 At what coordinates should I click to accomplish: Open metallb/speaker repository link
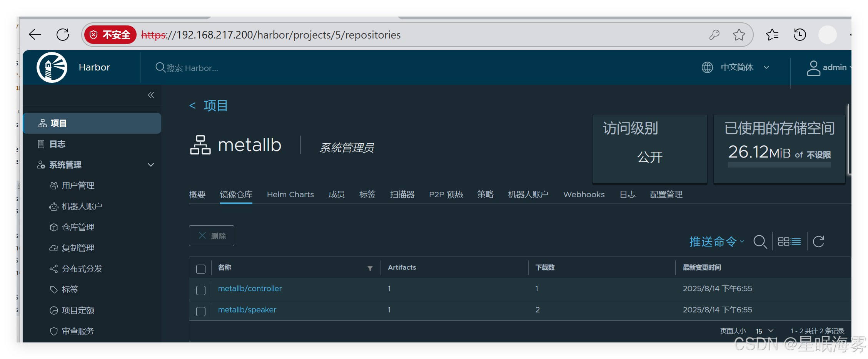coord(247,310)
